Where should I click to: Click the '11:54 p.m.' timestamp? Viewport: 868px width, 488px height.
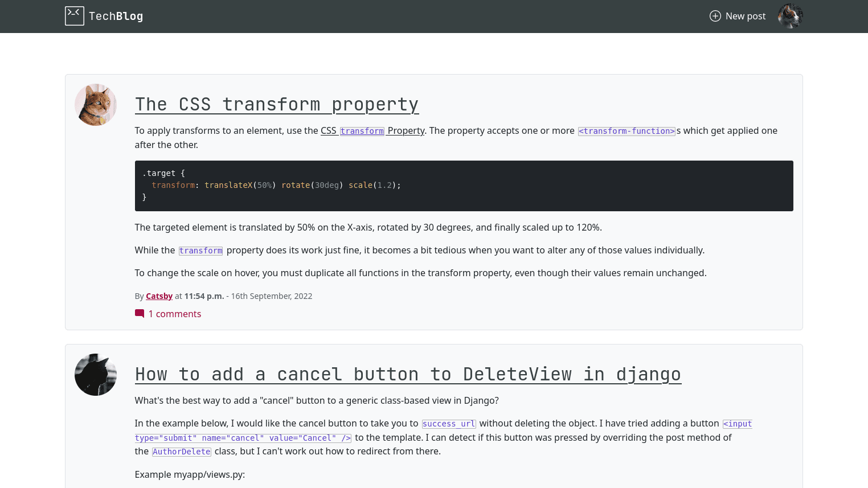pos(204,296)
